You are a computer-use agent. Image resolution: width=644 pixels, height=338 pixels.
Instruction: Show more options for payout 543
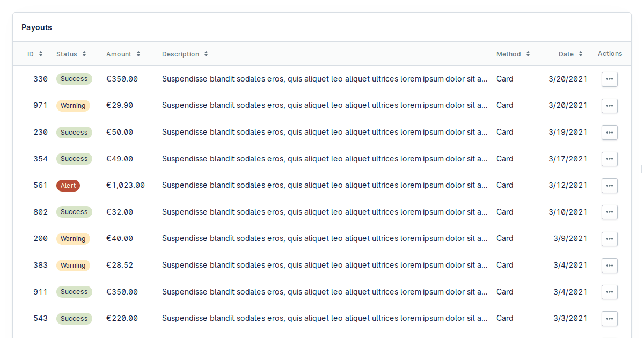point(609,318)
